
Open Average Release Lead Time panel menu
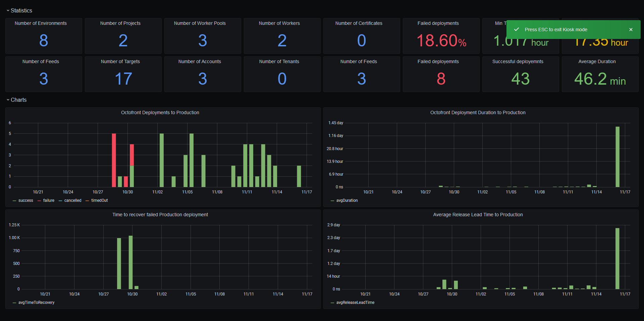tap(478, 215)
